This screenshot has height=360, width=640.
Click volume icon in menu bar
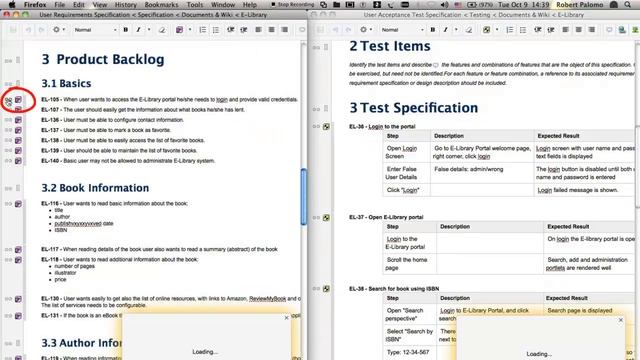(x=444, y=4)
